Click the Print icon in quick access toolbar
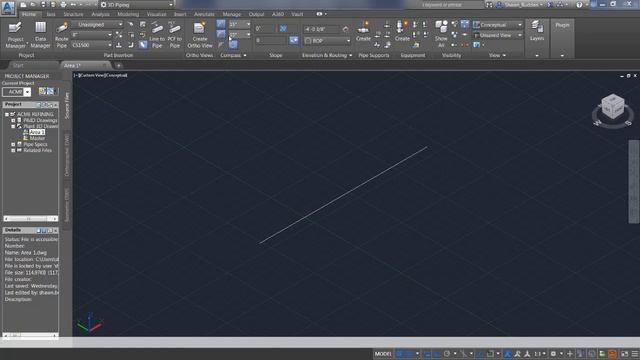Screen dimensions: 640x360 [x=63, y=4]
